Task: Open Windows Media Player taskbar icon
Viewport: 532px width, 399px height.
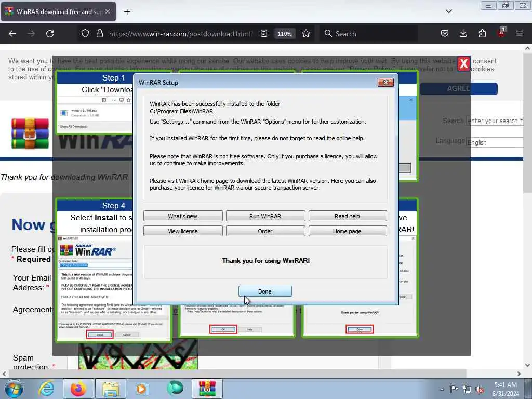Action: point(142,389)
